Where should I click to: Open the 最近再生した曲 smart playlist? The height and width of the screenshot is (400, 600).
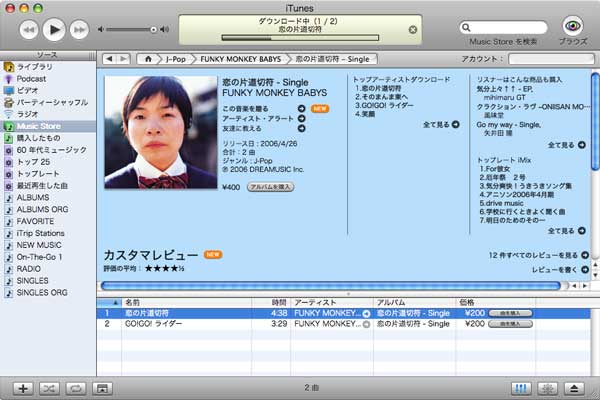click(x=48, y=186)
